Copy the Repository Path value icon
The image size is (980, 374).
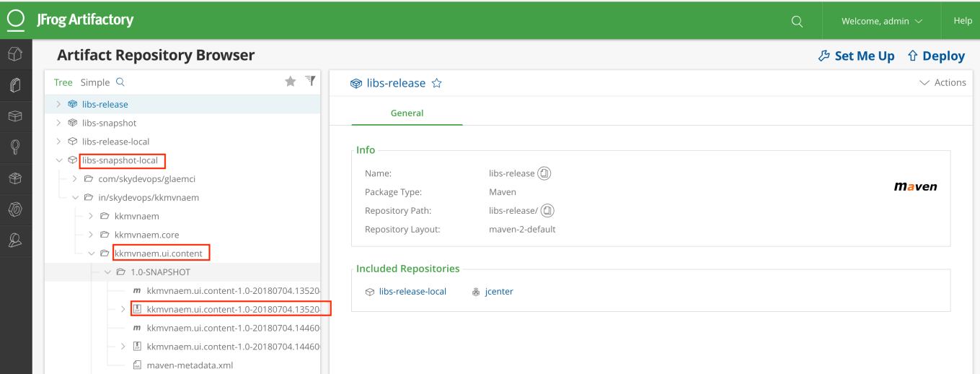tap(547, 211)
